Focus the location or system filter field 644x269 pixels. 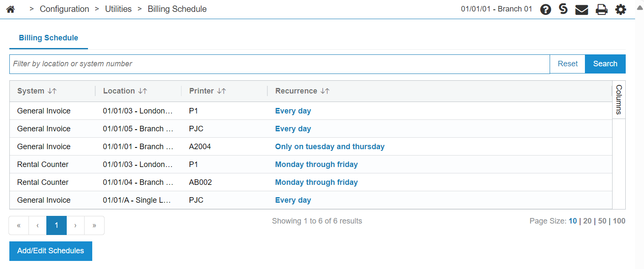point(279,64)
